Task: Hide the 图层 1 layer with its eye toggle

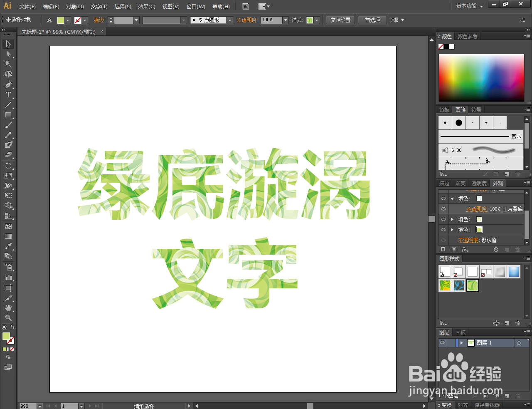Action: tap(442, 342)
